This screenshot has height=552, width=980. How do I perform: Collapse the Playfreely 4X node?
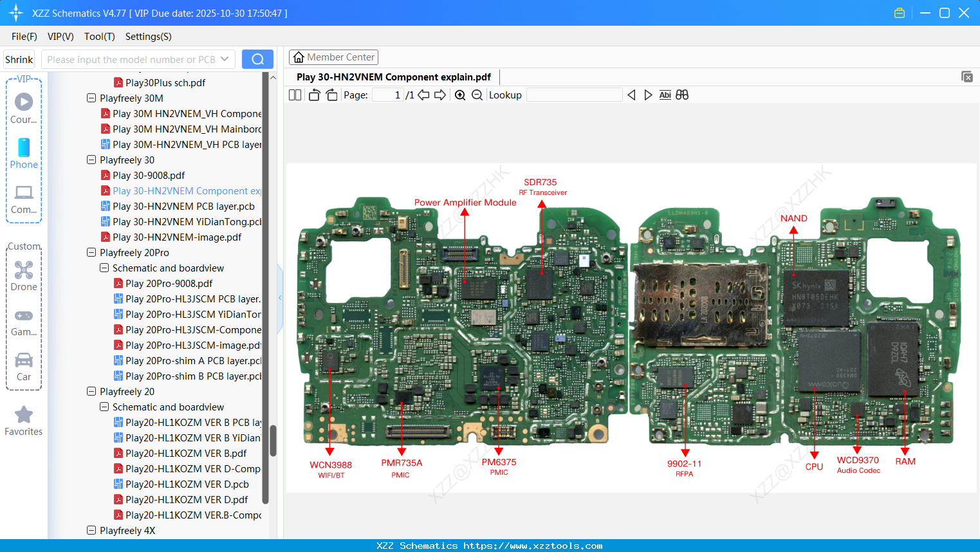coord(91,530)
